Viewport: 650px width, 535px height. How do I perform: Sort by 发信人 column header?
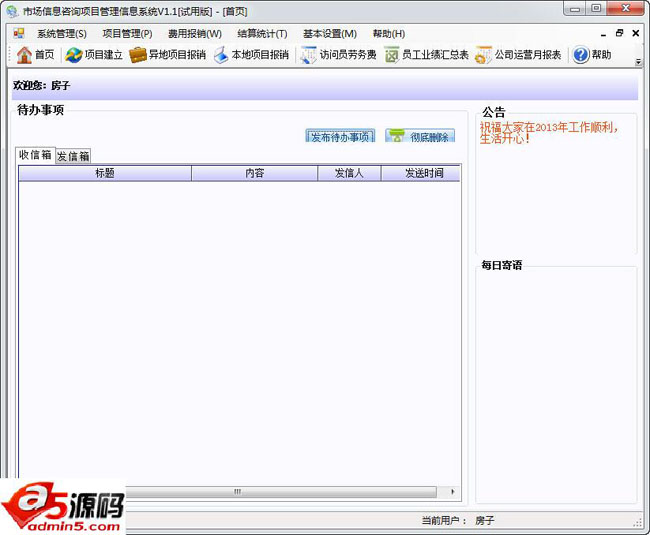click(x=349, y=173)
